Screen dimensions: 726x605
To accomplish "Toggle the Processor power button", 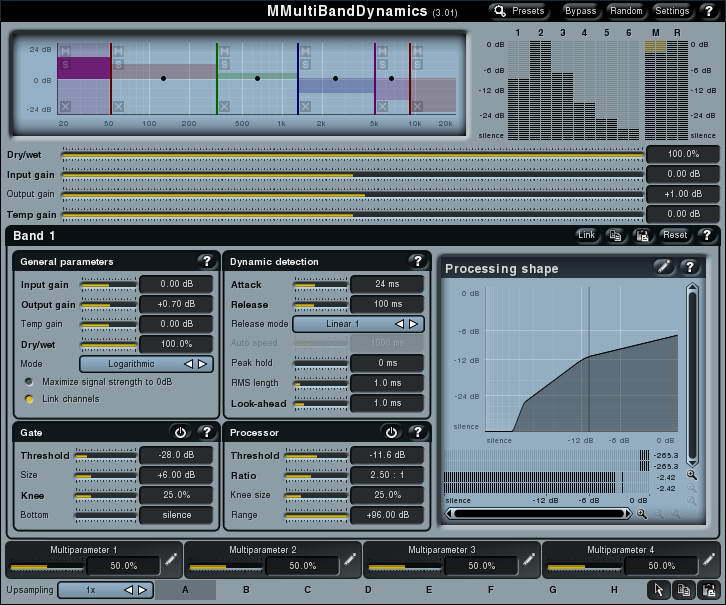I will [391, 433].
